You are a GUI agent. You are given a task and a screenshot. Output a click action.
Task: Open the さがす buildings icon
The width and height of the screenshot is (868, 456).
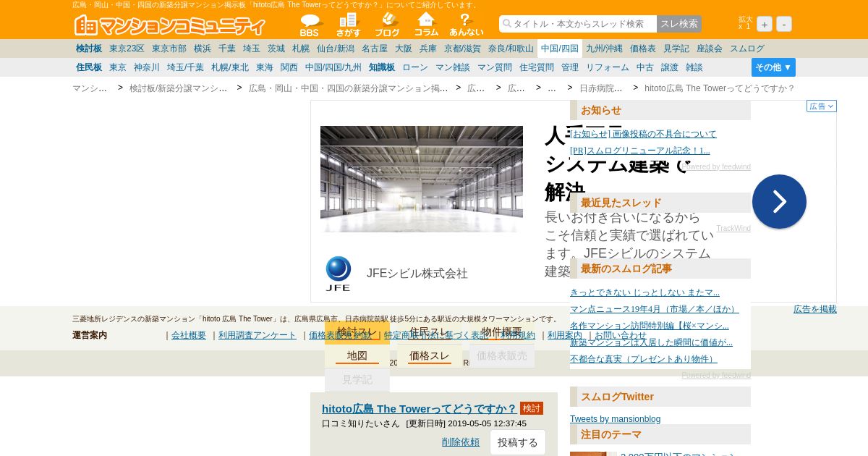pyautogui.click(x=348, y=25)
